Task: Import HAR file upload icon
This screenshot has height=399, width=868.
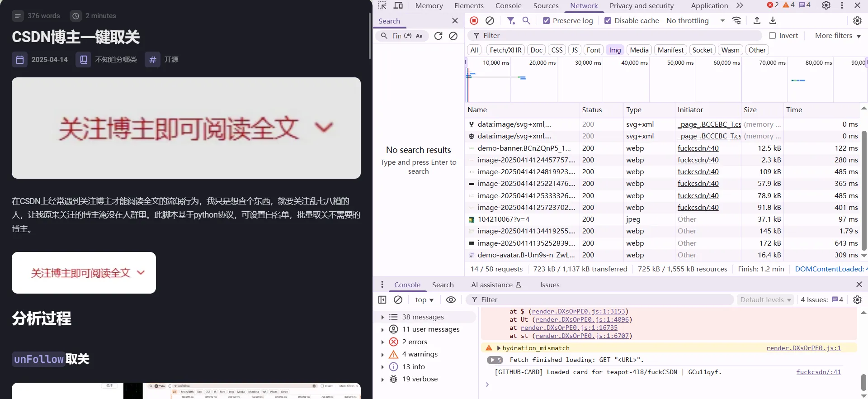Action: pos(757,20)
